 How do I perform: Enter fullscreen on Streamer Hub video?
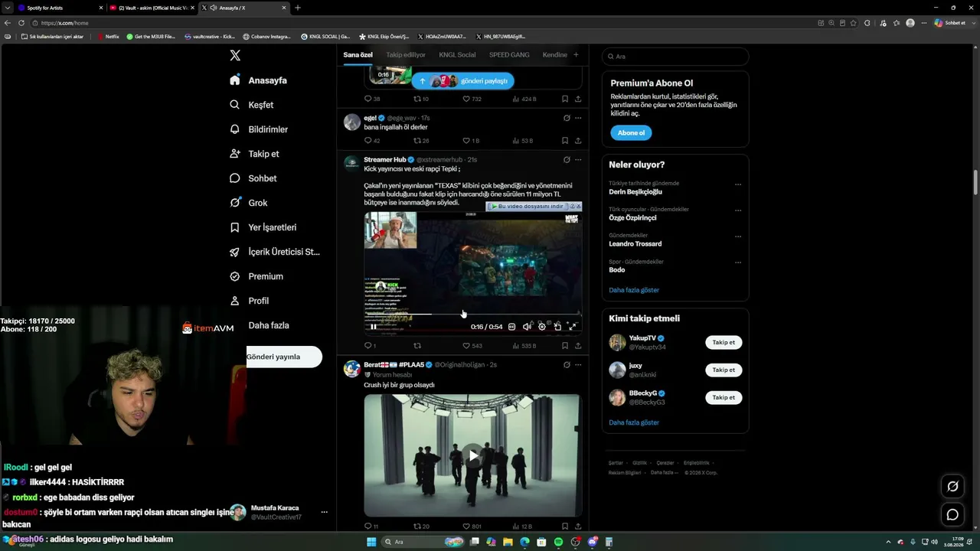click(572, 327)
